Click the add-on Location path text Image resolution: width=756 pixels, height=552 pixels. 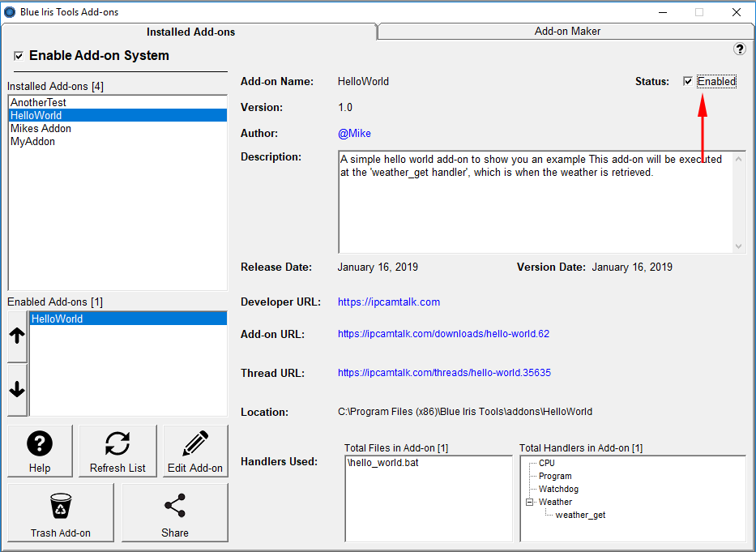(465, 412)
